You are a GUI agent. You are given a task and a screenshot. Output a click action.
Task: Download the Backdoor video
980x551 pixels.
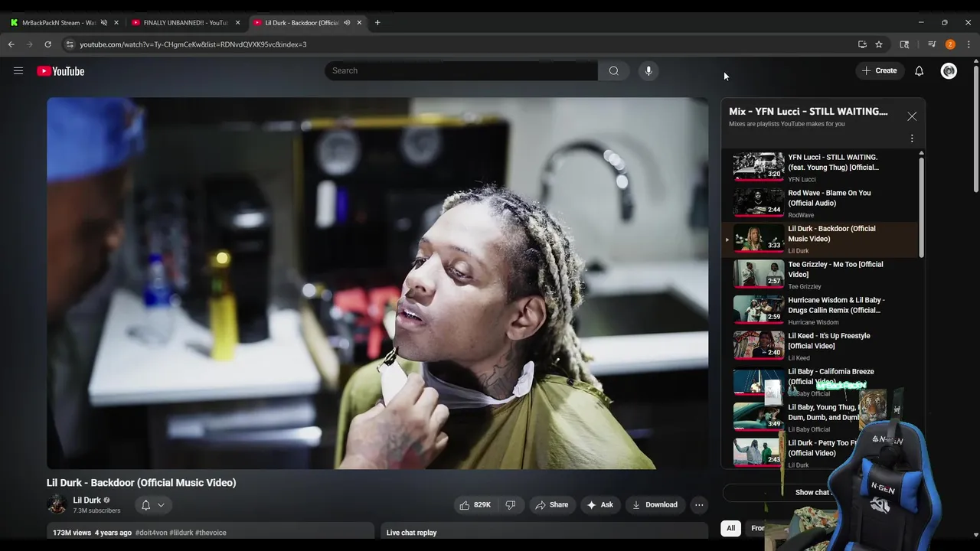pyautogui.click(x=655, y=505)
